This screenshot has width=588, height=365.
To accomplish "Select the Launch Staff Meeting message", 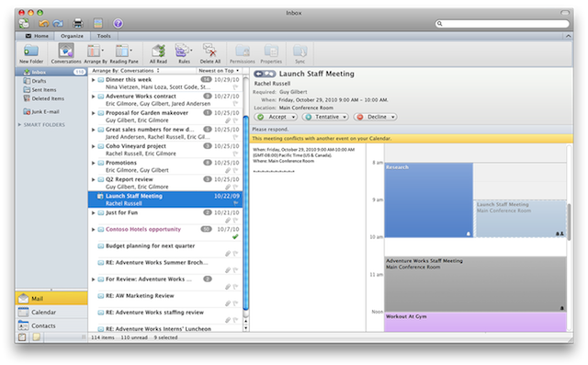I will point(165,200).
